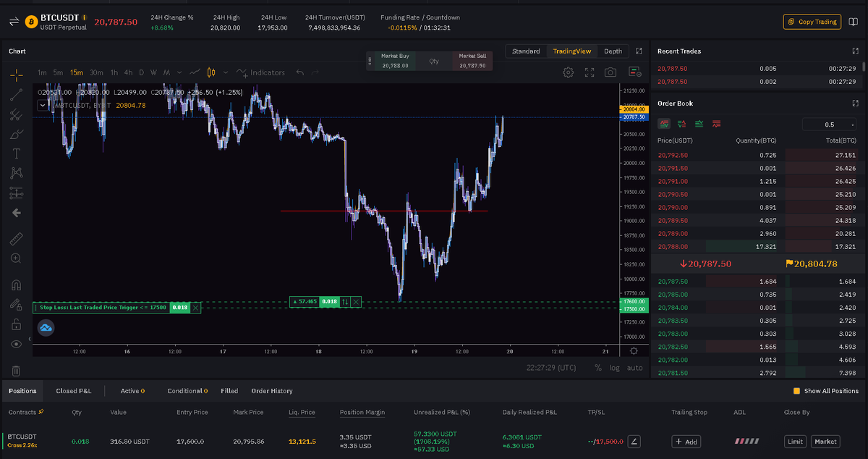Show combined buy and sell order book view
The image size is (868, 459).
click(664, 124)
